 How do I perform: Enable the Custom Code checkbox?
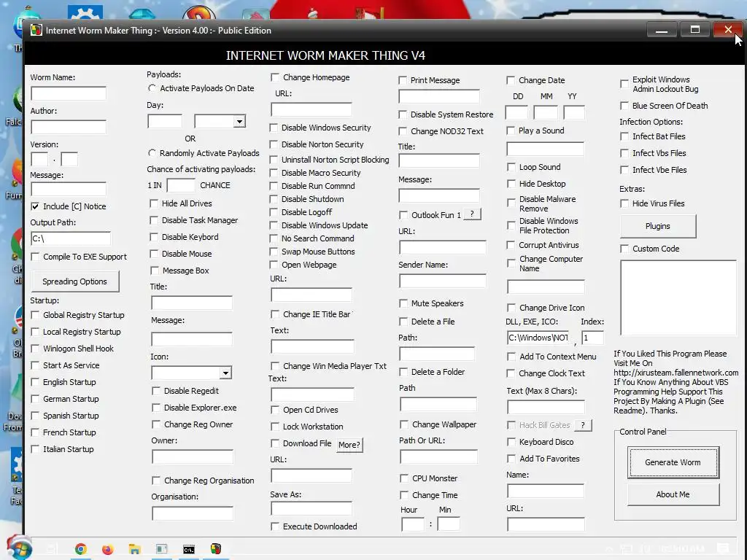pyautogui.click(x=624, y=249)
